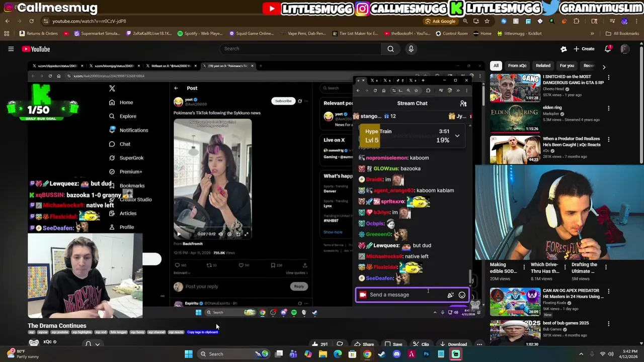Click the YouTube logo

(36, 49)
